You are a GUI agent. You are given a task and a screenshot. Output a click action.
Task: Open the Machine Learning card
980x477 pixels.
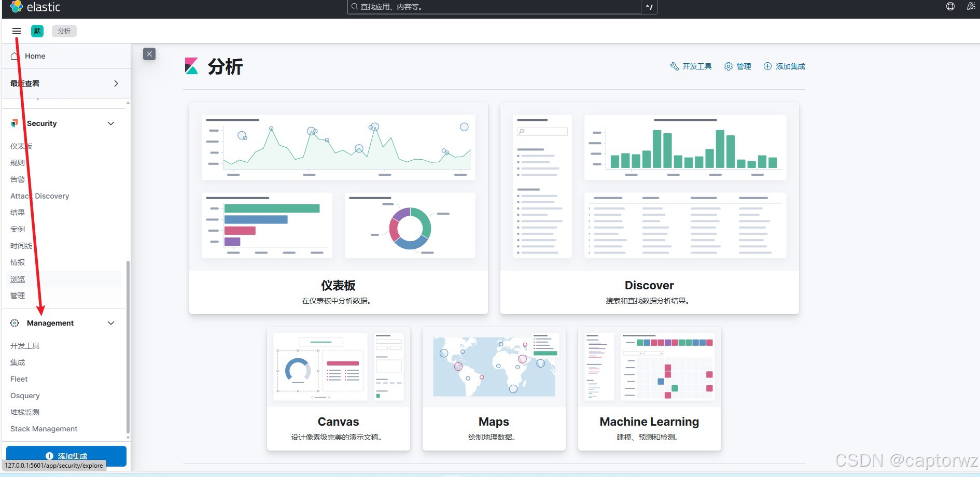(650, 388)
